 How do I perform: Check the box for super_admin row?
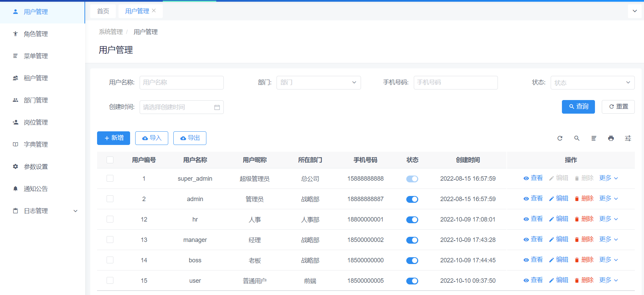coord(110,178)
